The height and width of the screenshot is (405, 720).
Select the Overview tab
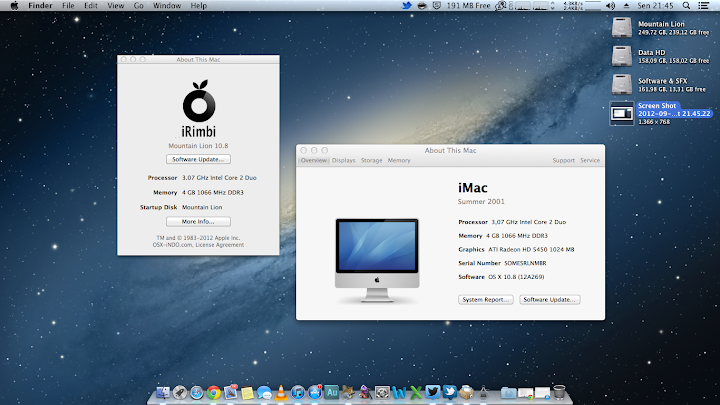[x=314, y=160]
